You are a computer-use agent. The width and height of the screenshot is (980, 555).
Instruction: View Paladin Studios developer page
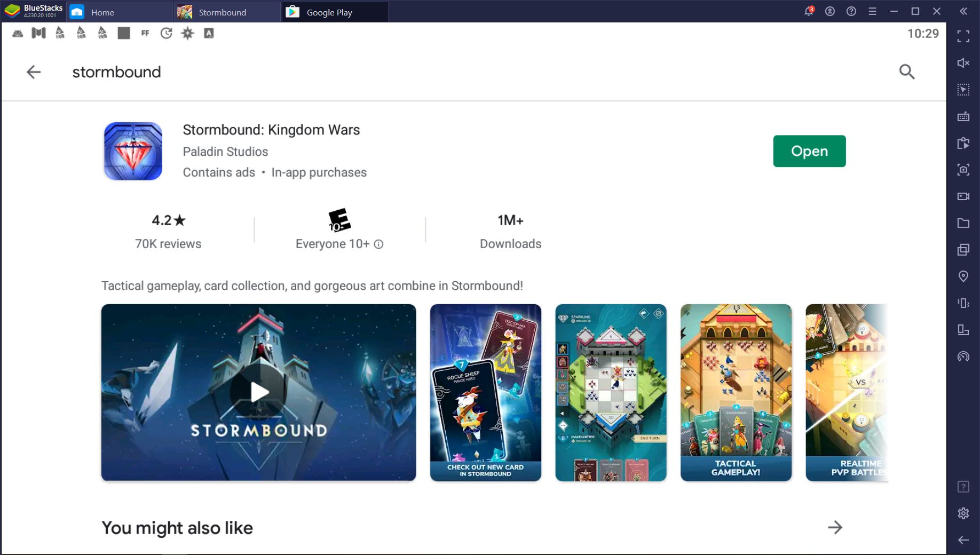click(x=225, y=152)
